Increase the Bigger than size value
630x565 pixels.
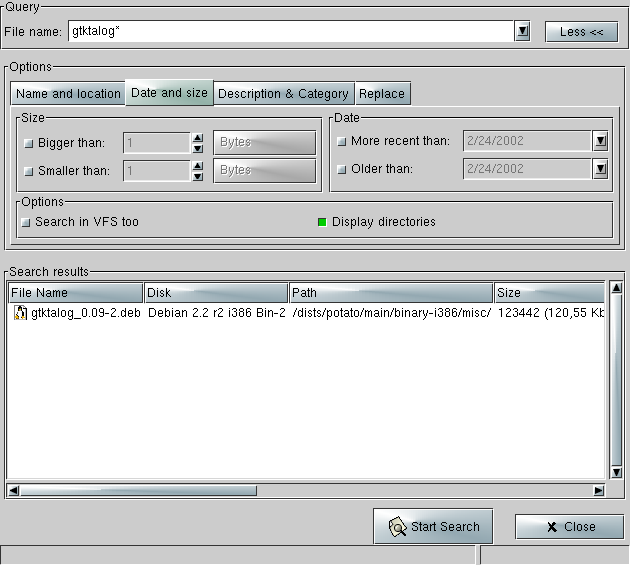[197, 138]
